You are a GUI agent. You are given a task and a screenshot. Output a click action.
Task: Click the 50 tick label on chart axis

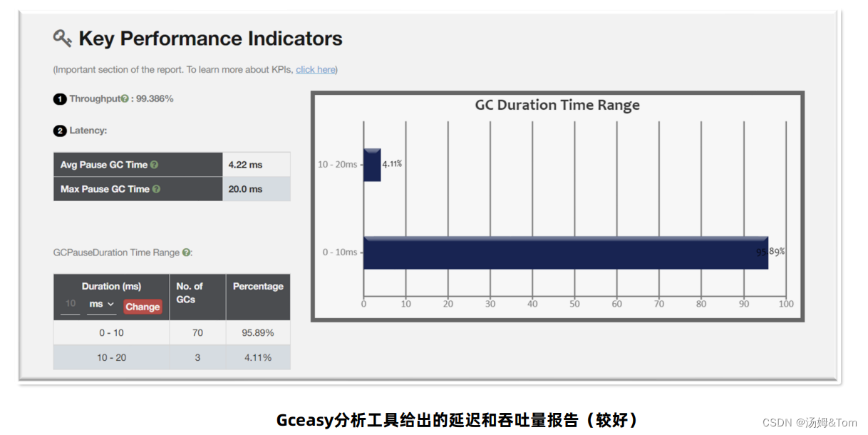[x=574, y=304]
